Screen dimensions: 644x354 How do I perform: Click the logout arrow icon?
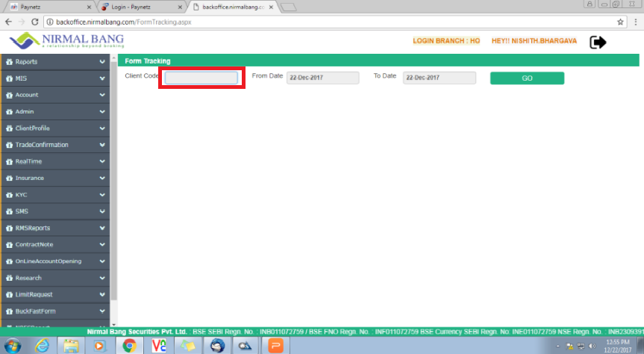tap(598, 42)
